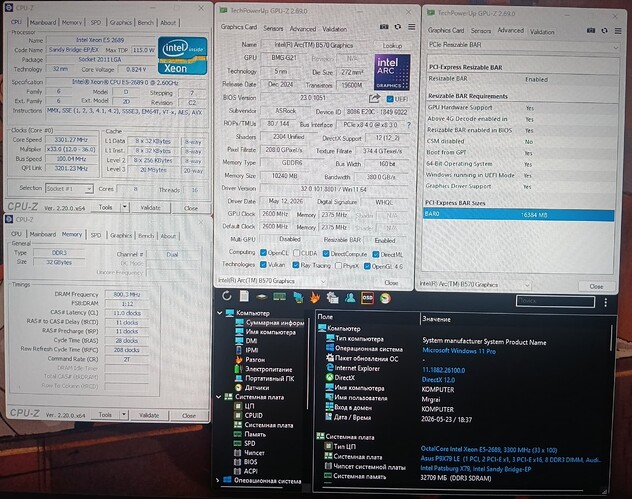
Task: Click the AIDA64 details pane vertical scrollbar
Action: click(x=611, y=337)
